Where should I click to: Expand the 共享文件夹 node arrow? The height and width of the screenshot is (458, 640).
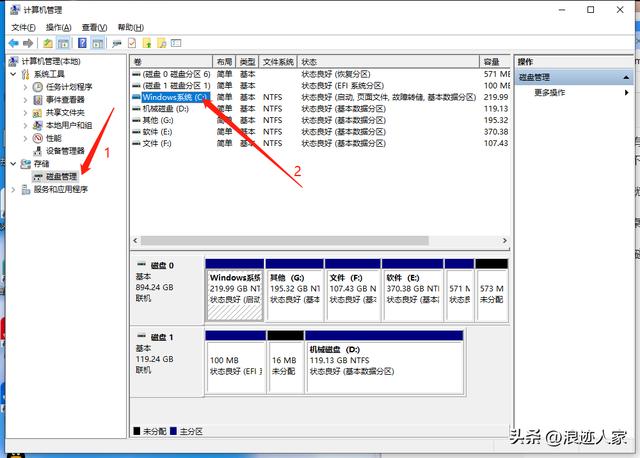pyautogui.click(x=25, y=113)
